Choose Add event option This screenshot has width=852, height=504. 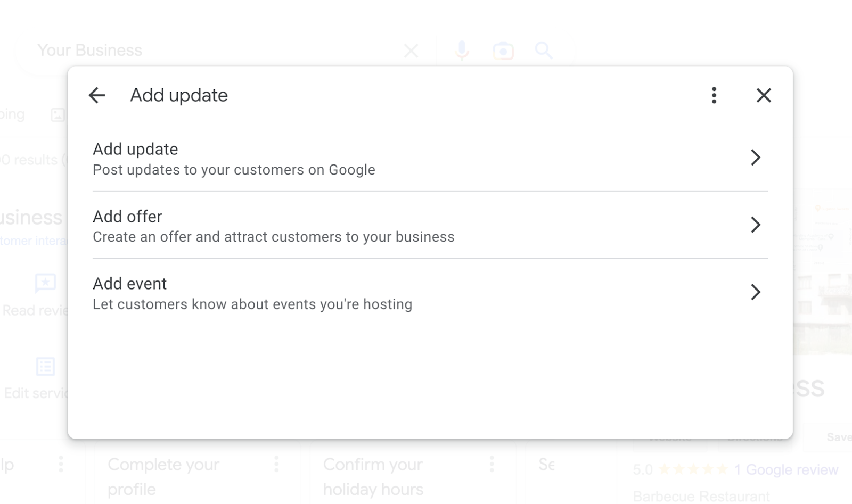coord(430,293)
